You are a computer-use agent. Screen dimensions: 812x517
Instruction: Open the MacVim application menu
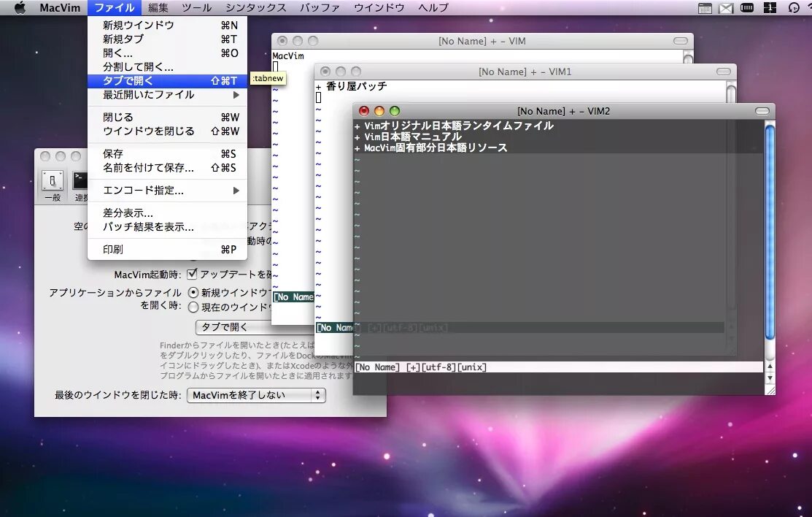(60, 8)
